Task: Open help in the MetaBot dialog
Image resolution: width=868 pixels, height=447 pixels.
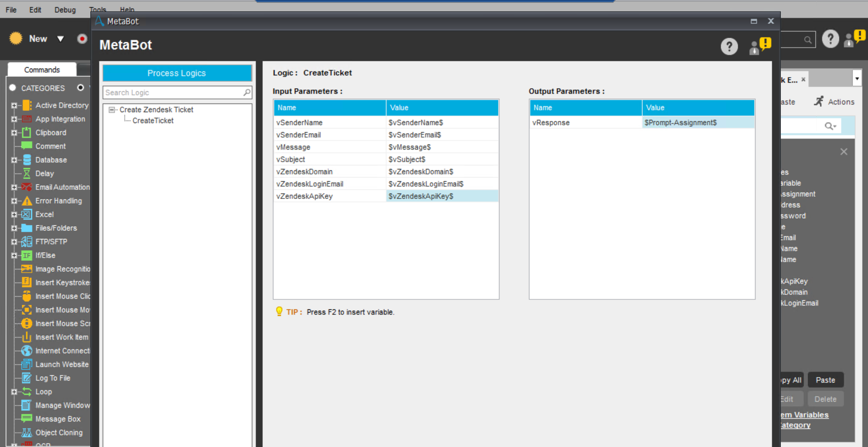Action: tap(729, 46)
